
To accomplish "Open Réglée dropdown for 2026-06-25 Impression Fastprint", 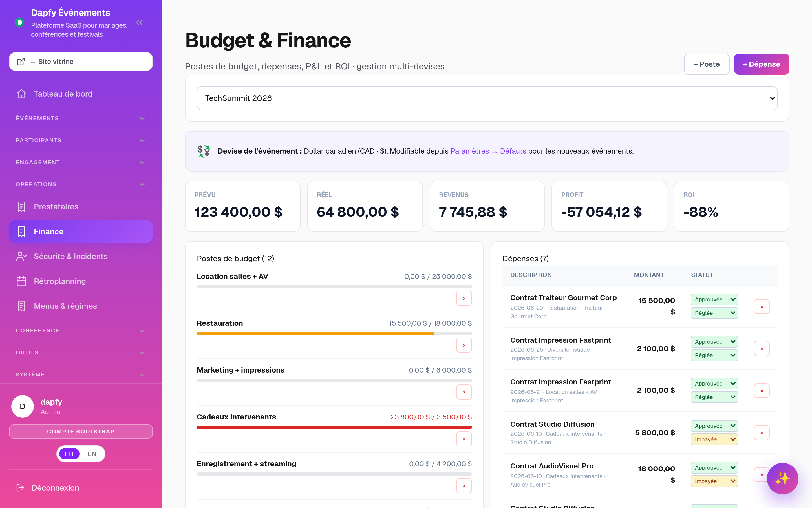I will click(714, 355).
